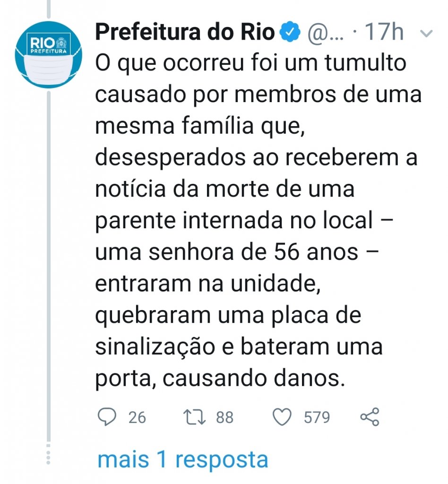Viewport: 448px width, 484px height.
Task: Click the blue verified badge
Action: [x=290, y=32]
